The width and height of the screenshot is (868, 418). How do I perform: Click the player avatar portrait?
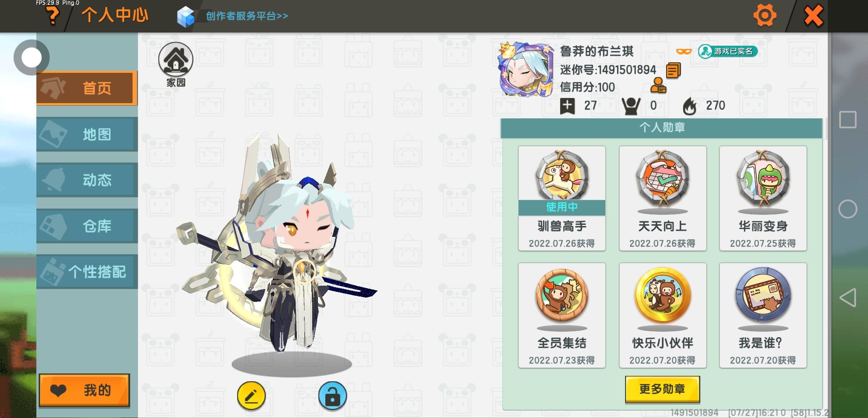pos(526,70)
